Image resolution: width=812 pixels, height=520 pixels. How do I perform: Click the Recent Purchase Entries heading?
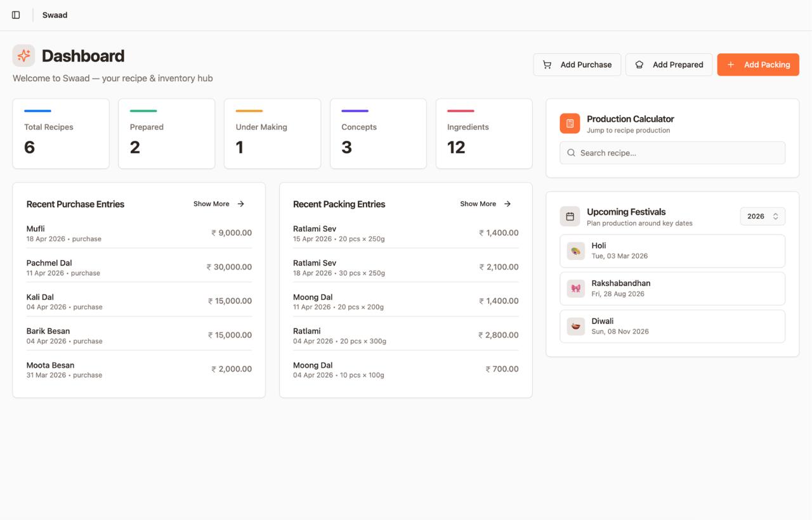(x=75, y=204)
